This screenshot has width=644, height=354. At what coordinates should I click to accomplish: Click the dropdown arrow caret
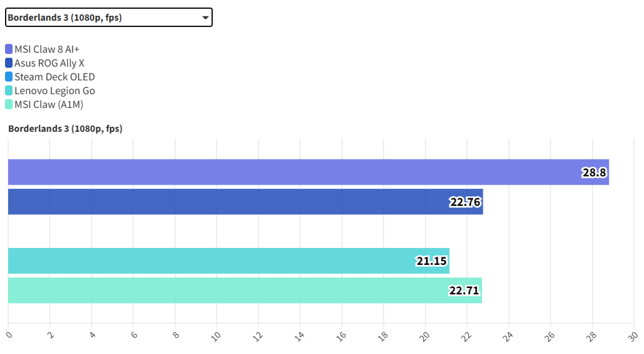coord(205,18)
